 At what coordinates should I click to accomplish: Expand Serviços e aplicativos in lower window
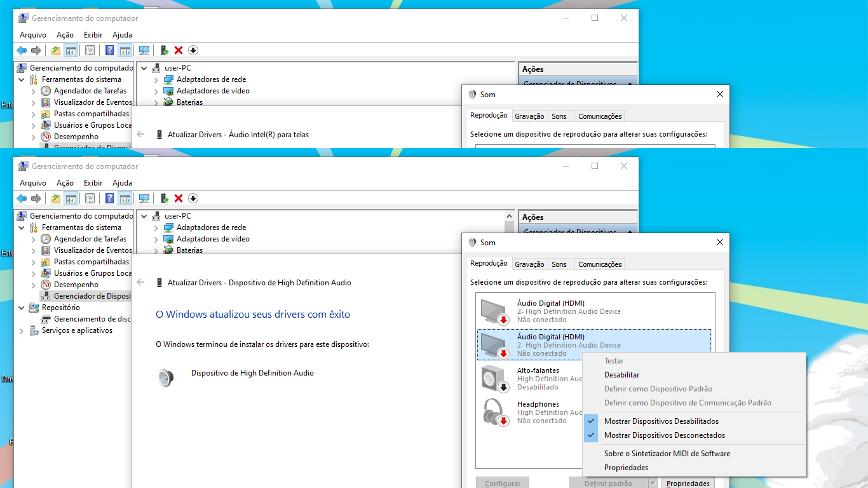tap(22, 330)
